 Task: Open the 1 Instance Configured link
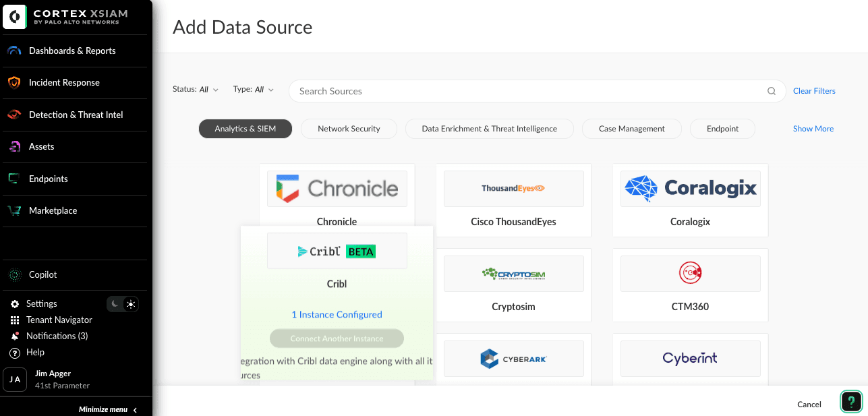click(x=337, y=314)
